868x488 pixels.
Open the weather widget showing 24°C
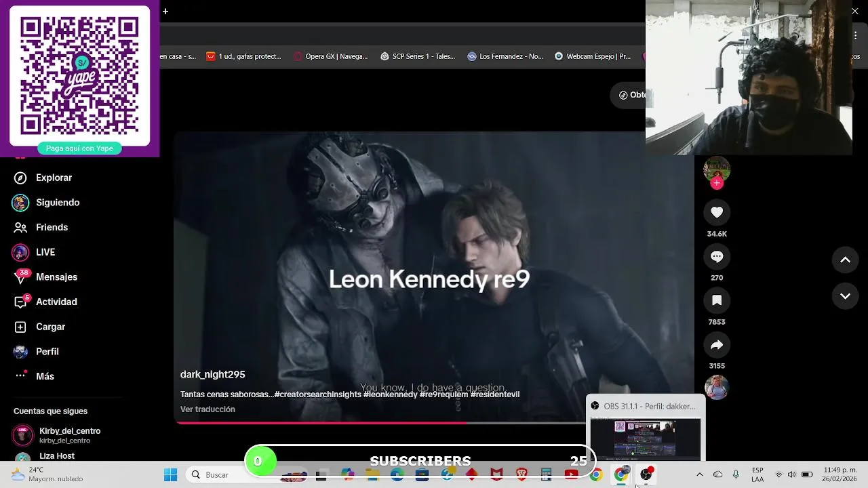[47, 474]
